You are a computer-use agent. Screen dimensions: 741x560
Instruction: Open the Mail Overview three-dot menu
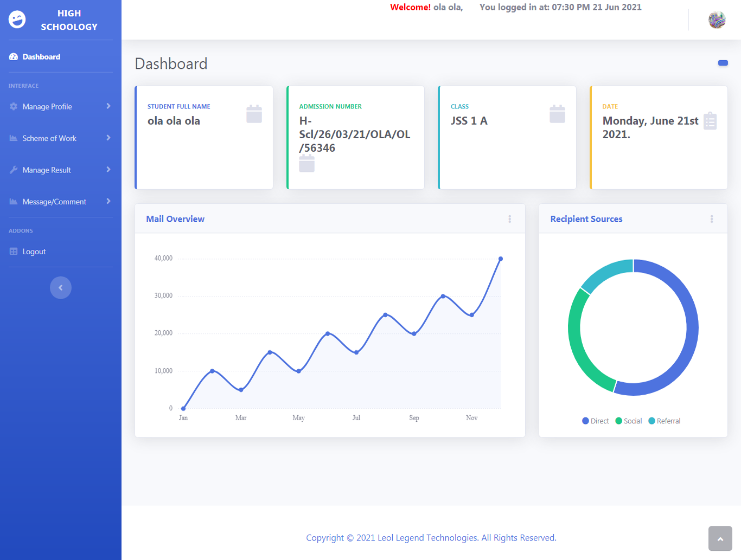509,219
